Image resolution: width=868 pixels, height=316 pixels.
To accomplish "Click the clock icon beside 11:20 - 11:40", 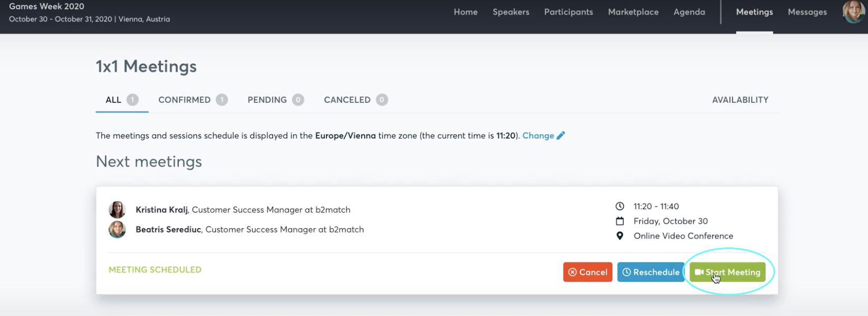I will coord(620,206).
